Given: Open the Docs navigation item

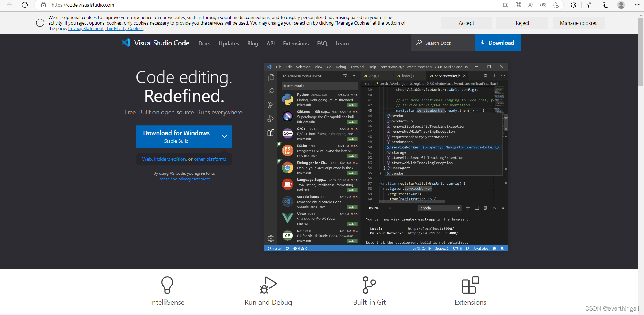Looking at the screenshot, I should 205,43.
